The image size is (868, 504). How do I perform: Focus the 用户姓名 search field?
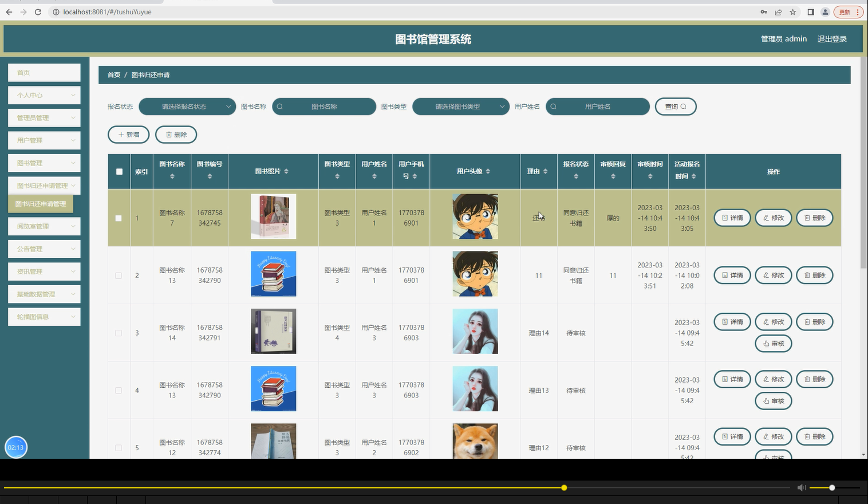598,107
